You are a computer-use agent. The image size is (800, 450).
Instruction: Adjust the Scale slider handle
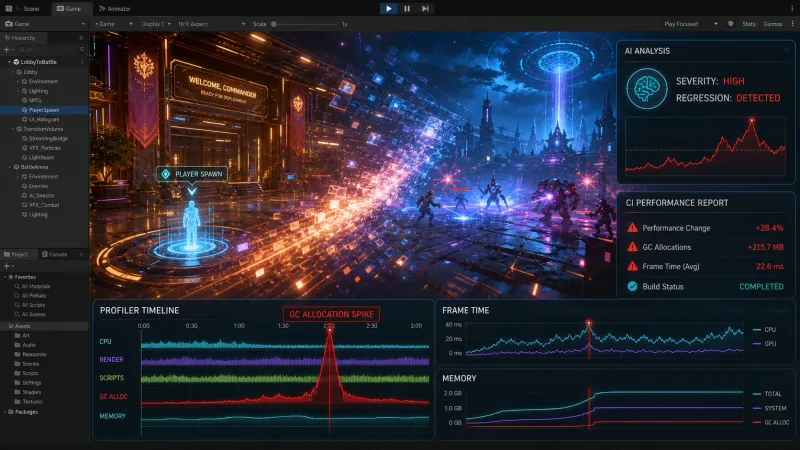[x=274, y=24]
